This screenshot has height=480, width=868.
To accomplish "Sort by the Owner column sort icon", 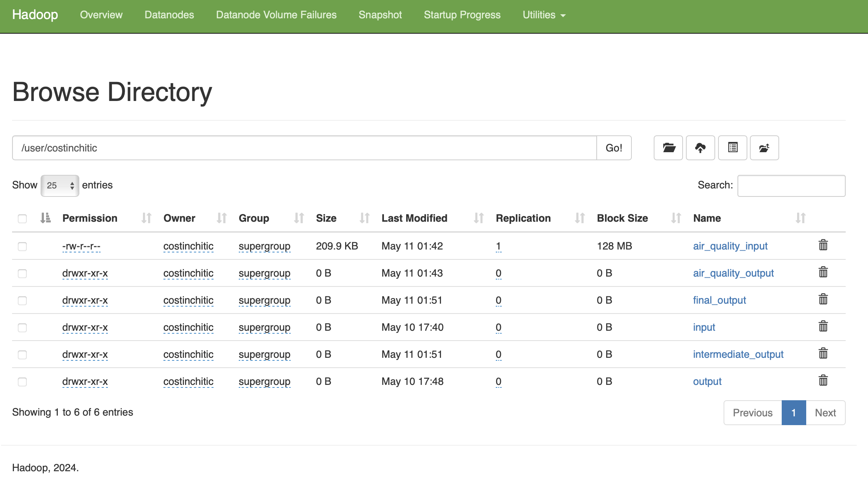I will (222, 218).
